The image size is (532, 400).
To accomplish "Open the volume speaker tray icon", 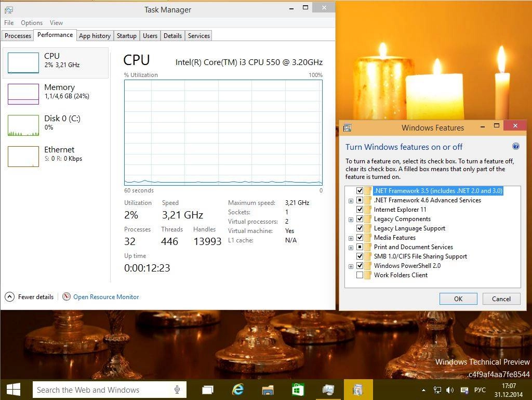I will 450,390.
